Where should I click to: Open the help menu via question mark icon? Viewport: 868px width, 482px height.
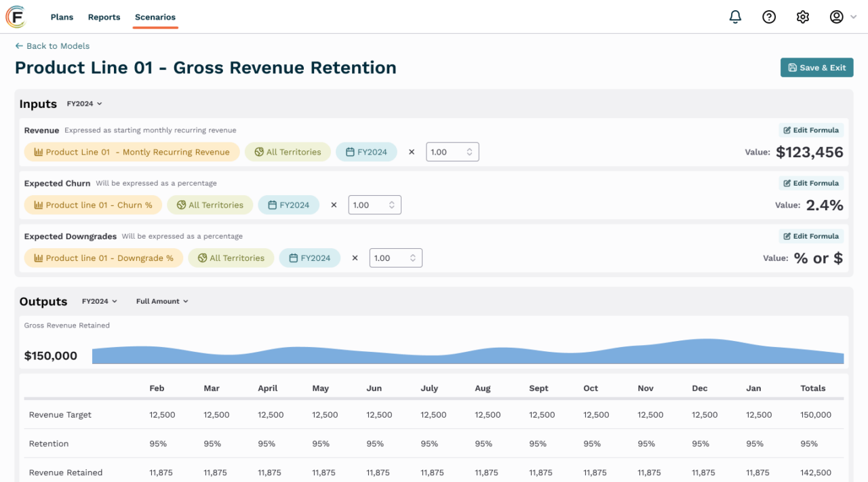click(x=769, y=16)
